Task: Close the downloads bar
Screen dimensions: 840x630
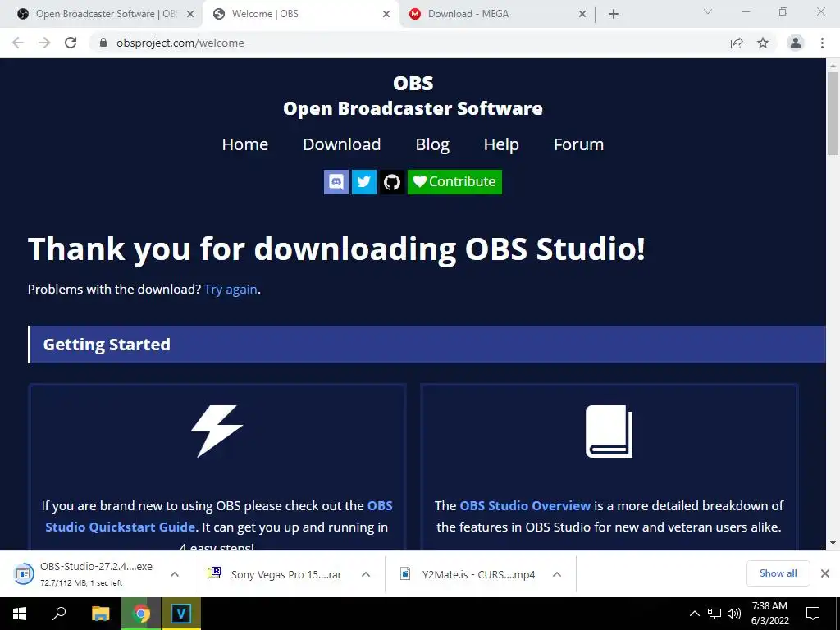Action: pyautogui.click(x=825, y=573)
